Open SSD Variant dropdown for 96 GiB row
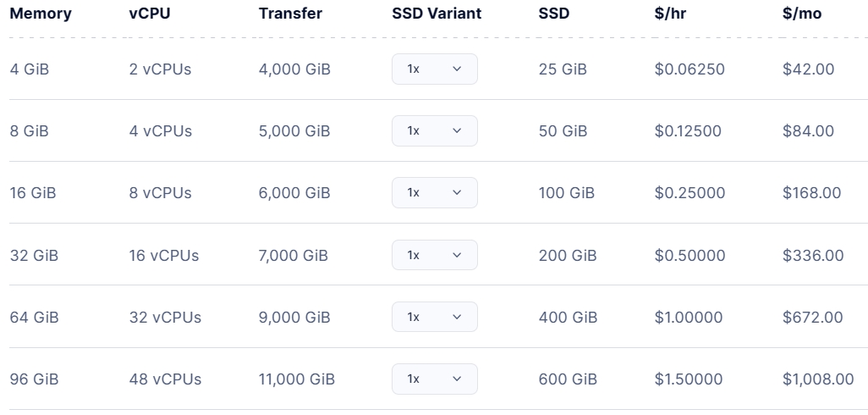 pyautogui.click(x=435, y=379)
